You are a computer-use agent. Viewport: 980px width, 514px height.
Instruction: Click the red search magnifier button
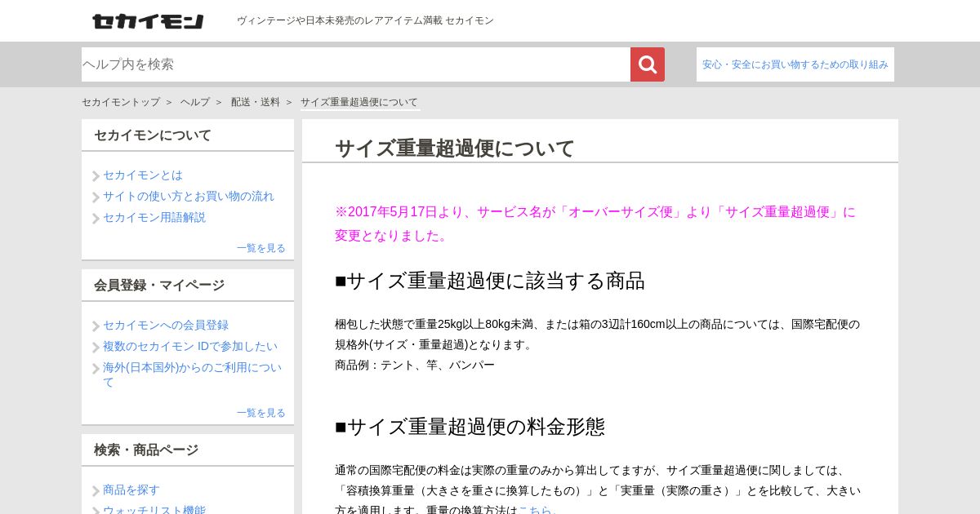click(648, 64)
